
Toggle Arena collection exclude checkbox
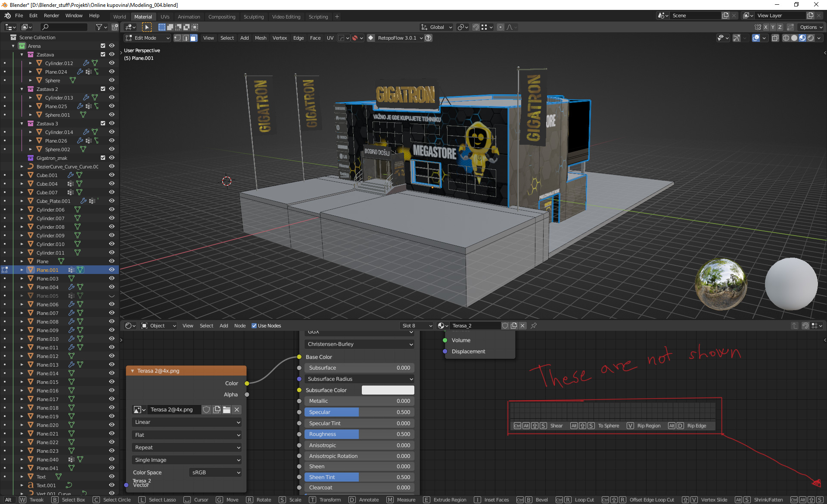coord(103,46)
